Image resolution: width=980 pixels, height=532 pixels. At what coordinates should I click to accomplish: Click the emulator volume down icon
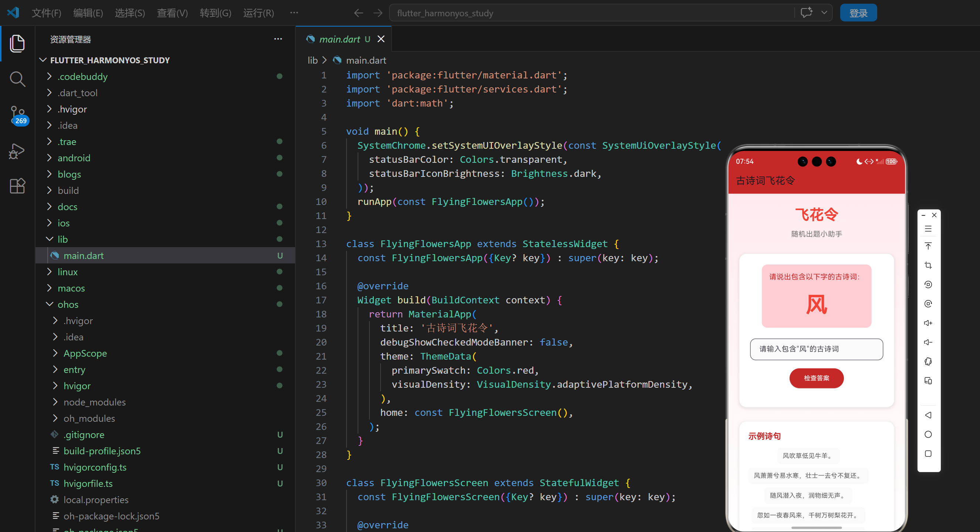[928, 343]
